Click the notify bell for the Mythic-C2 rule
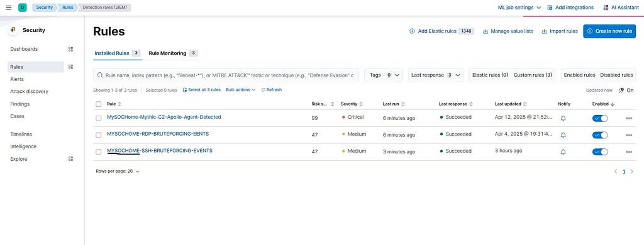 click(563, 118)
